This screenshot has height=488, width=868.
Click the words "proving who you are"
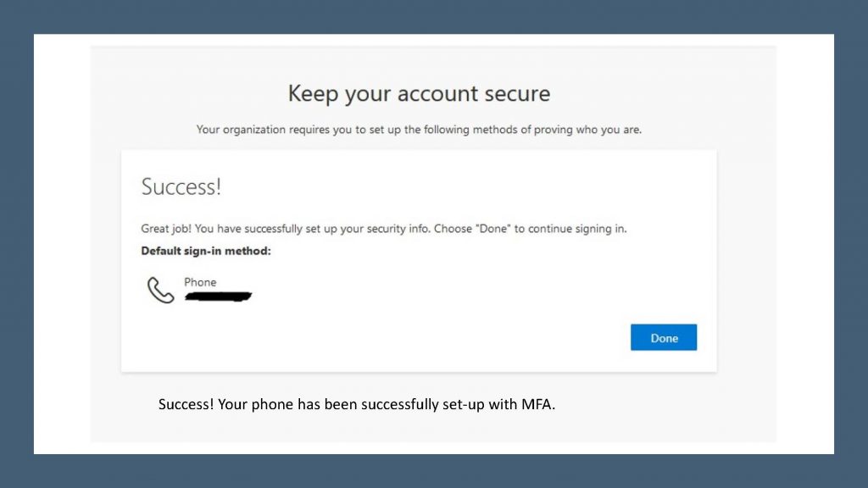[x=588, y=130]
